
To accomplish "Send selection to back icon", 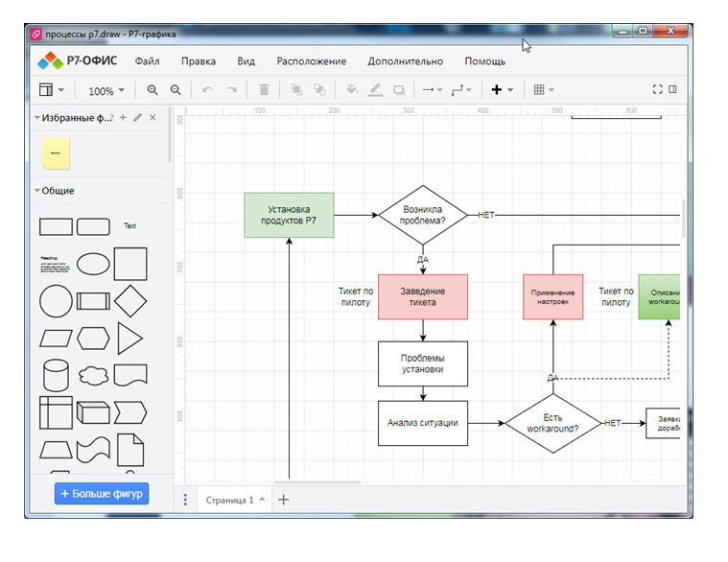I will pos(319,90).
